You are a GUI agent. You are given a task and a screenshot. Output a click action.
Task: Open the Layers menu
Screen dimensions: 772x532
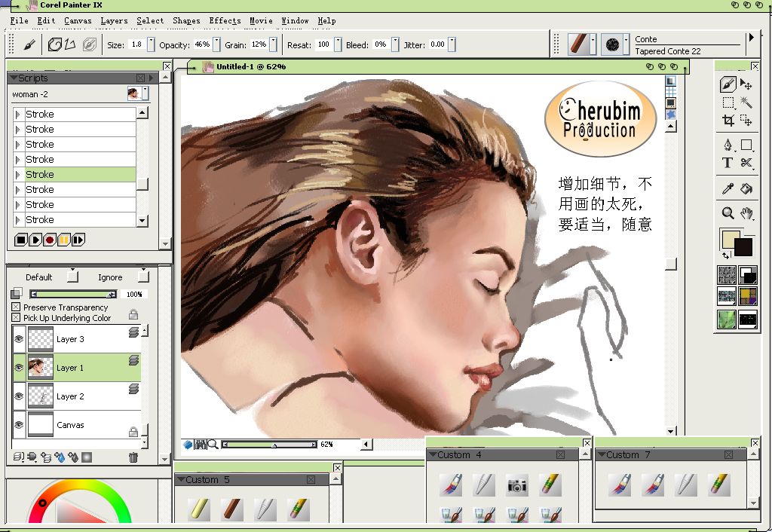tap(115, 20)
